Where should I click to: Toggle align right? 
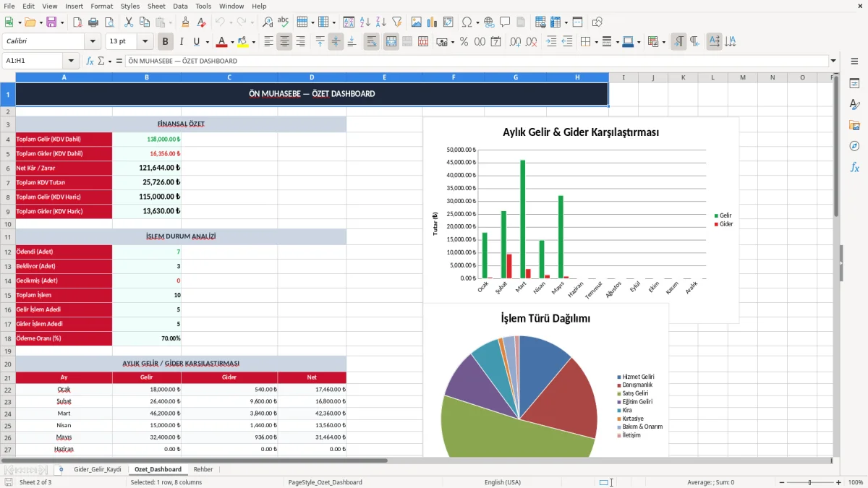(x=300, y=42)
